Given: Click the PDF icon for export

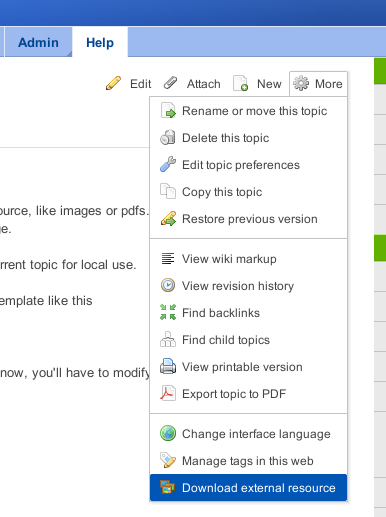Looking at the screenshot, I should pyautogui.click(x=168, y=394).
